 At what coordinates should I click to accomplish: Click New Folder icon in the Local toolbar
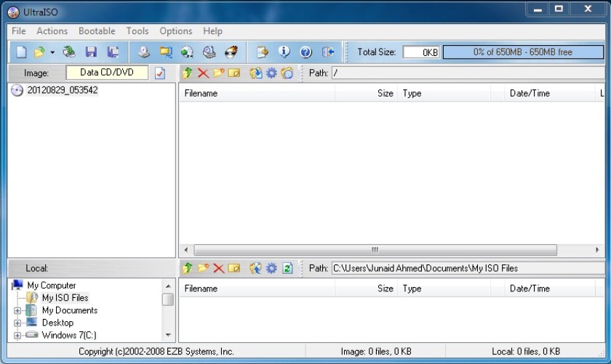tap(203, 268)
